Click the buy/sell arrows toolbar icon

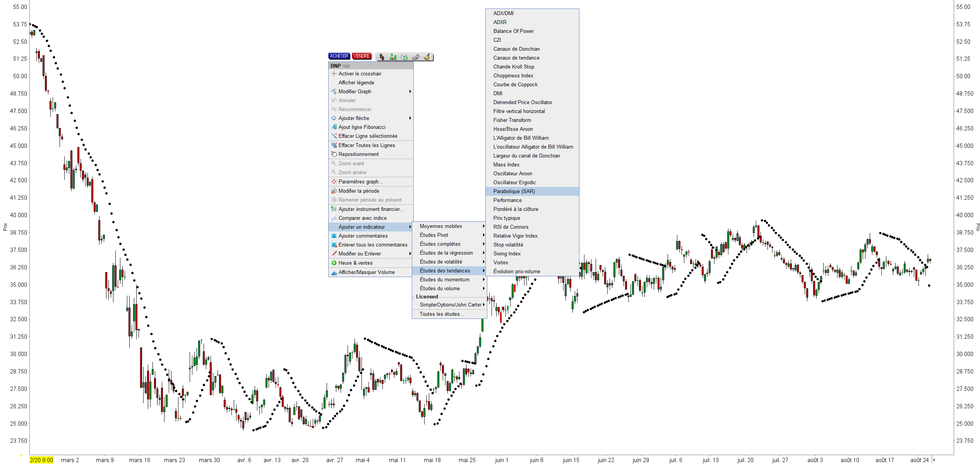(382, 57)
